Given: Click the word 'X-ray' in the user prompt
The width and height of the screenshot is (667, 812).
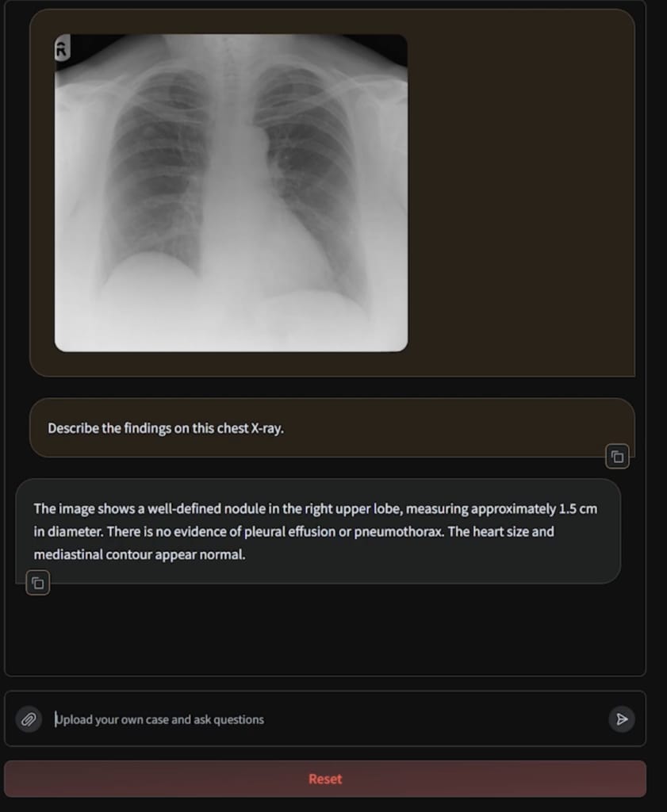Looking at the screenshot, I should click(267, 429).
